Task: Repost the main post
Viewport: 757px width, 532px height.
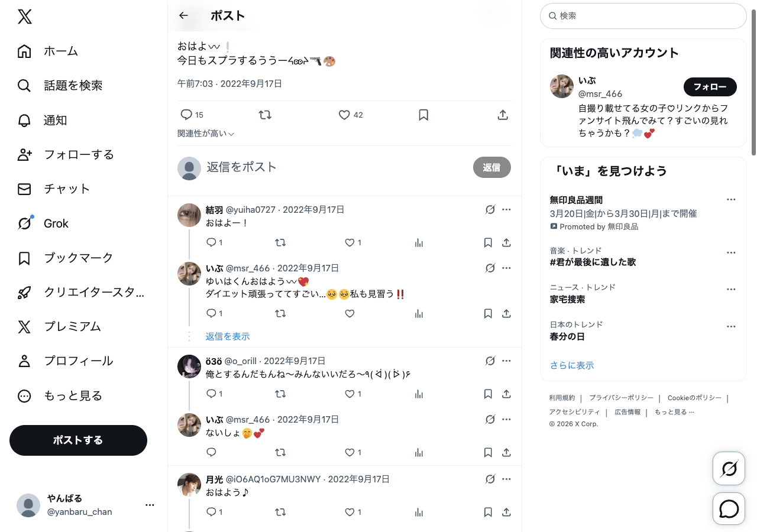Action: pyautogui.click(x=265, y=115)
